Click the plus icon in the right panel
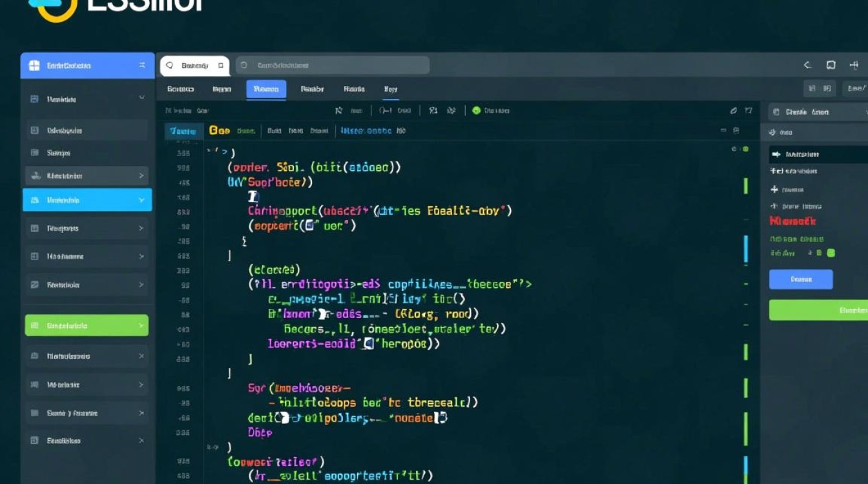Viewport: 868px width, 484px height. pos(774,190)
